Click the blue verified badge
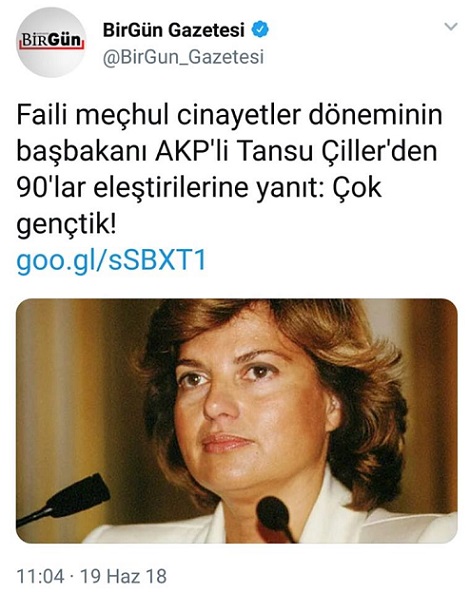Viewport: 470px width, 593px height. pos(260,29)
